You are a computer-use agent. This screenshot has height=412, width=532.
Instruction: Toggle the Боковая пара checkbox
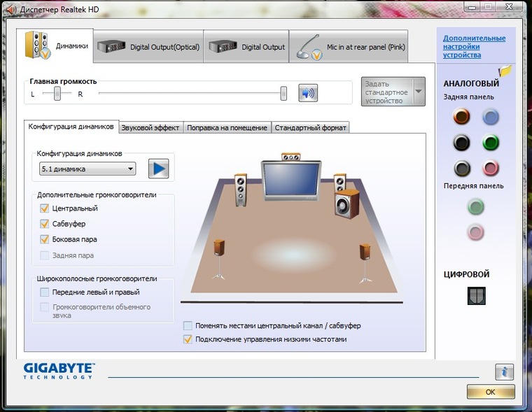coord(44,239)
